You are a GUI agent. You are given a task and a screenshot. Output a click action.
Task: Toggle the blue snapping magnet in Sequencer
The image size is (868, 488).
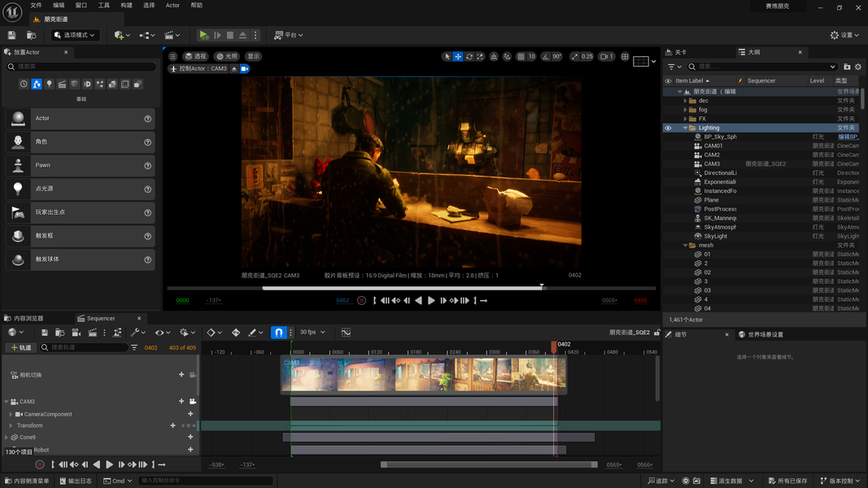pos(278,333)
